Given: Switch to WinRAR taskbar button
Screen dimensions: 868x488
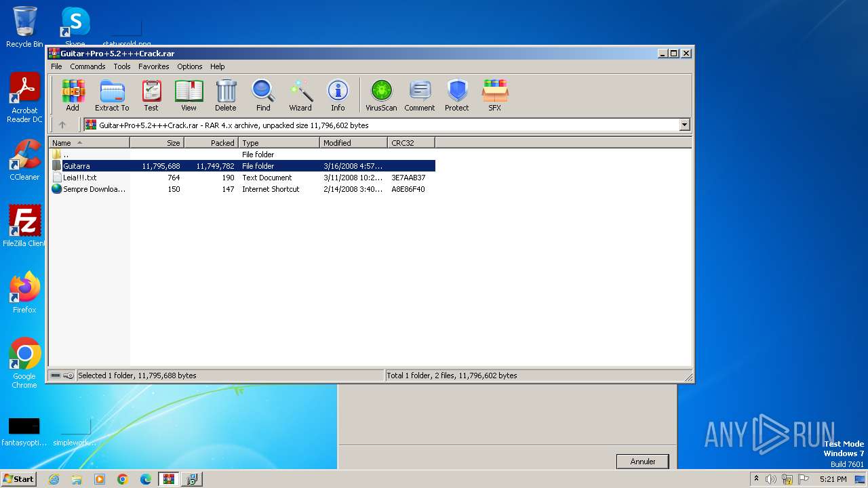Looking at the screenshot, I should [x=168, y=479].
